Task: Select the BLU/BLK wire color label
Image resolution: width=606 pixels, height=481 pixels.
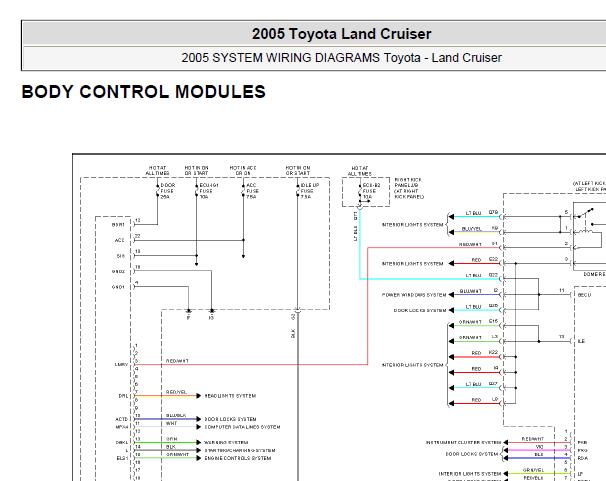Action: pos(176,415)
